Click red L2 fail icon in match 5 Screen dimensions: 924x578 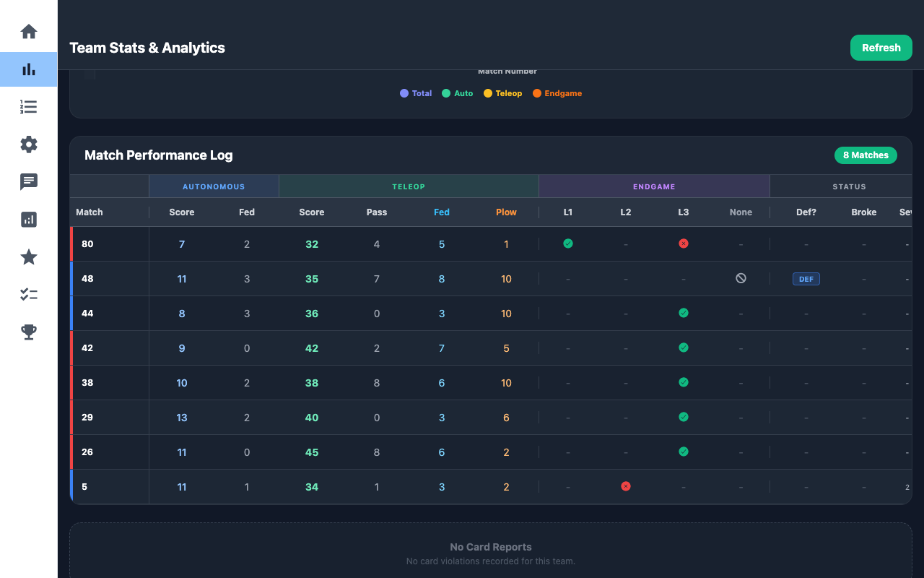[x=626, y=486]
